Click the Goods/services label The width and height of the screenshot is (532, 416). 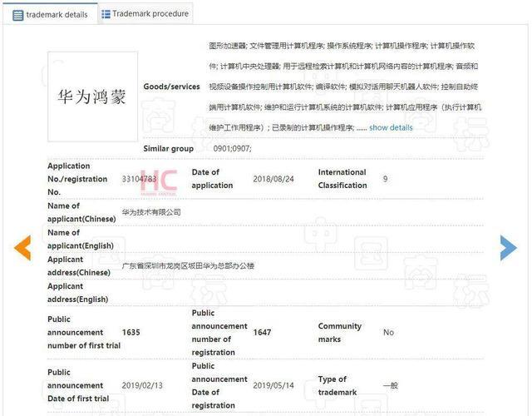point(172,87)
